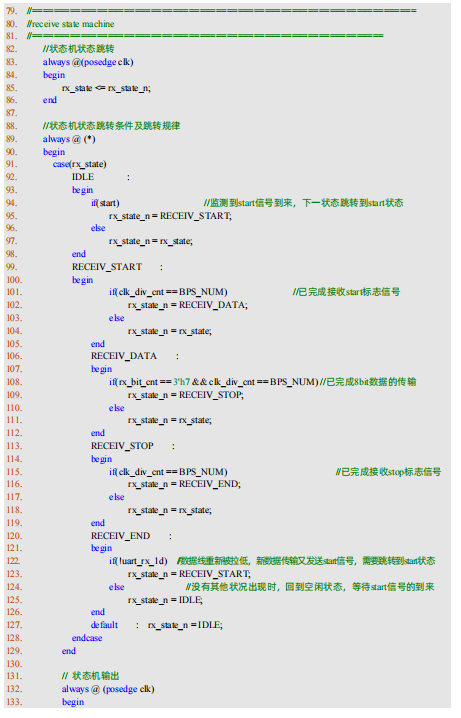Click "rx_state_n = RECEIV_DATA;" on line 102
This screenshot has width=461, height=718.
(x=188, y=305)
